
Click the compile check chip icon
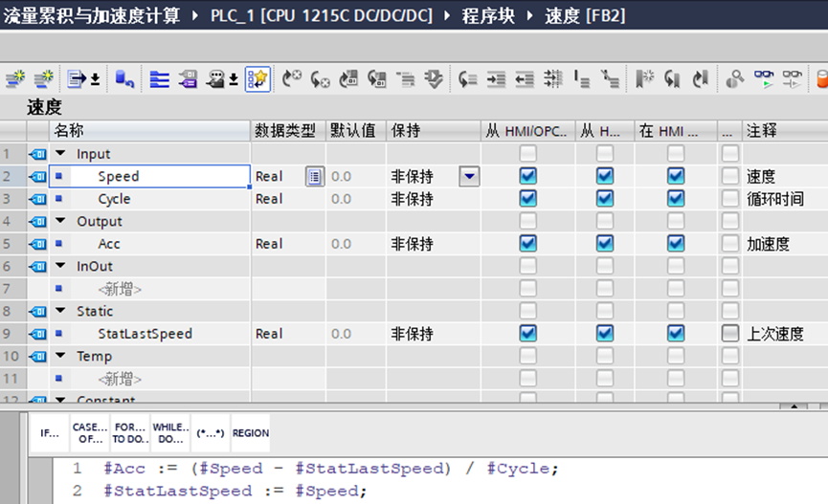434,79
